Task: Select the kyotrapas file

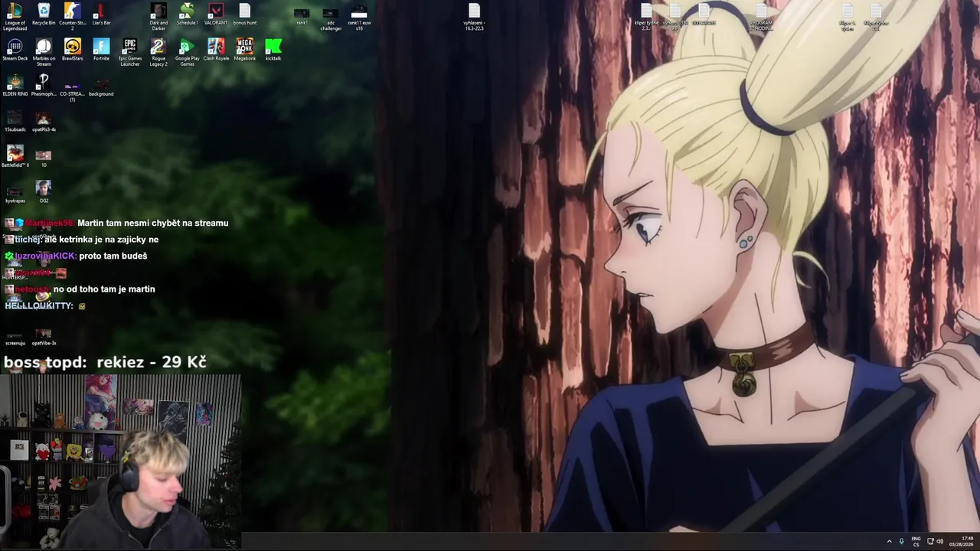Action: point(15,194)
